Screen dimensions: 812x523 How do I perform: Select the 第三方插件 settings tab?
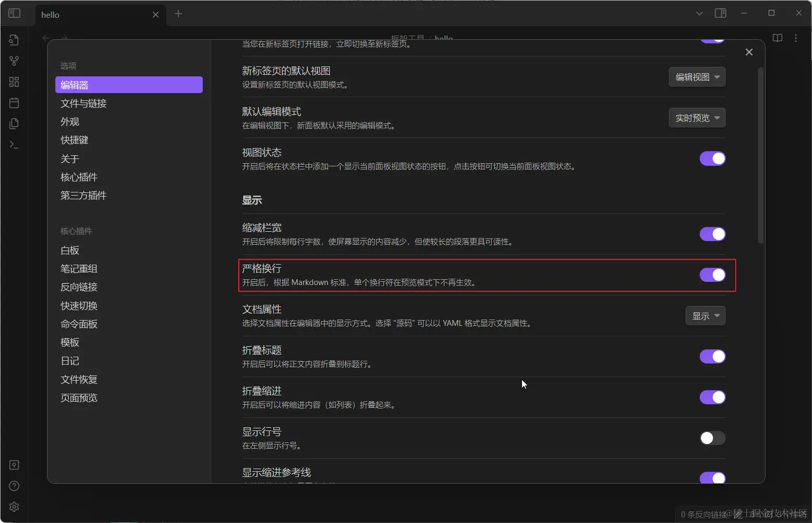83,195
